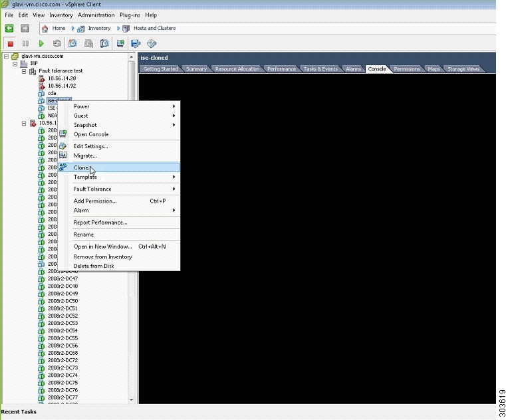Click the Reset virtual machine toolbar icon

point(57,44)
